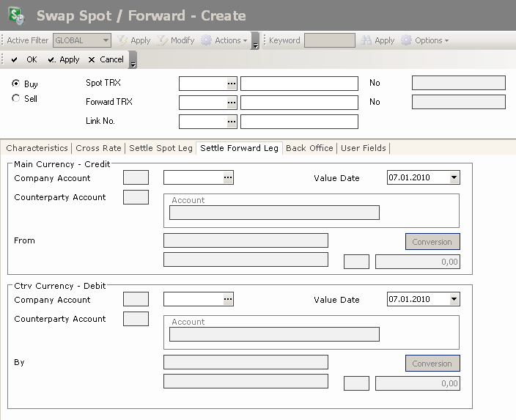Click the Keyword search field
516x420 pixels.
[x=329, y=40]
